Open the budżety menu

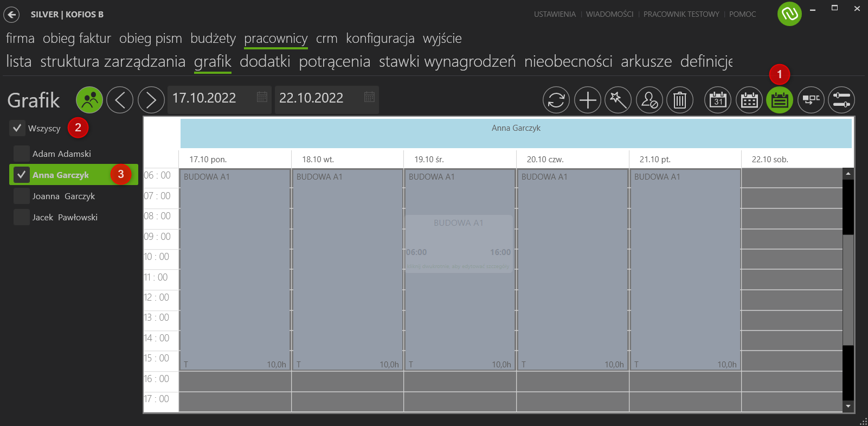click(213, 39)
